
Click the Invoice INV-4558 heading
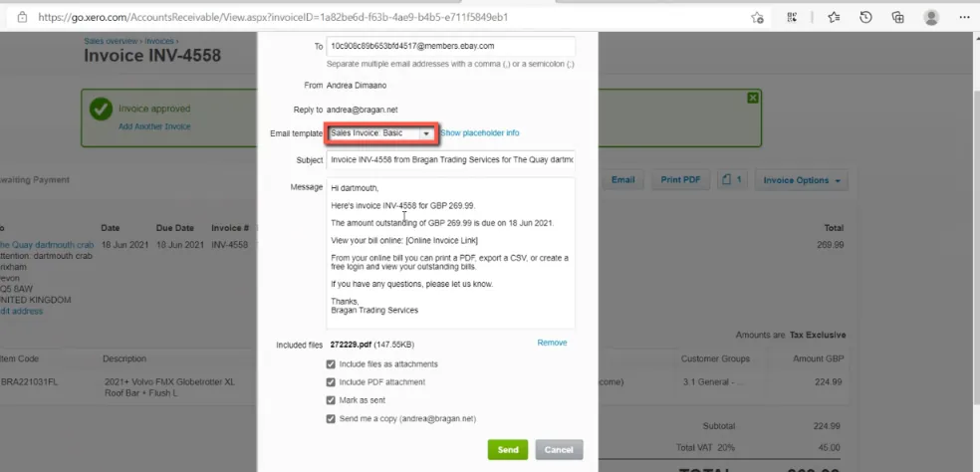[x=151, y=56]
